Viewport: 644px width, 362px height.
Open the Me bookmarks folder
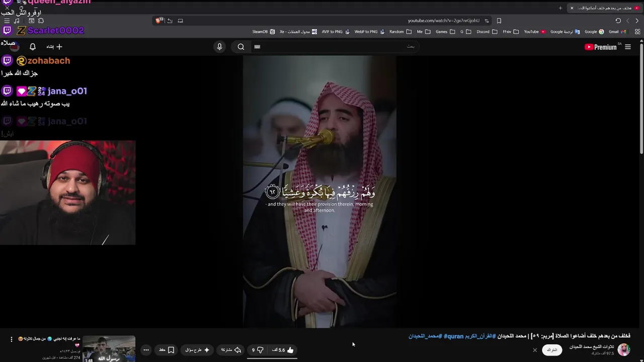tap(424, 32)
